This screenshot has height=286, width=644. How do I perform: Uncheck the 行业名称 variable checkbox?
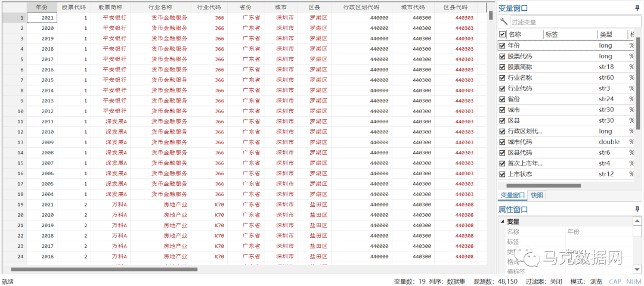tap(502, 77)
